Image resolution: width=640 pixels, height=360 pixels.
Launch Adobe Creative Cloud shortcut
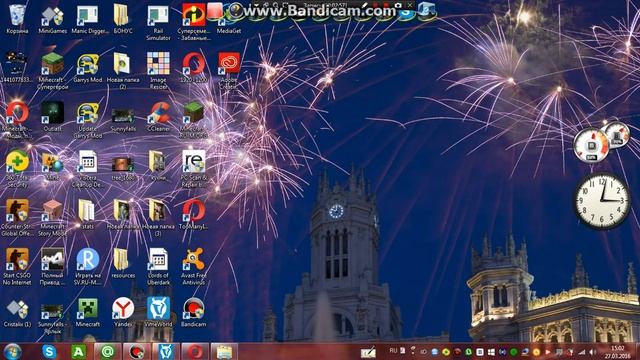(229, 71)
